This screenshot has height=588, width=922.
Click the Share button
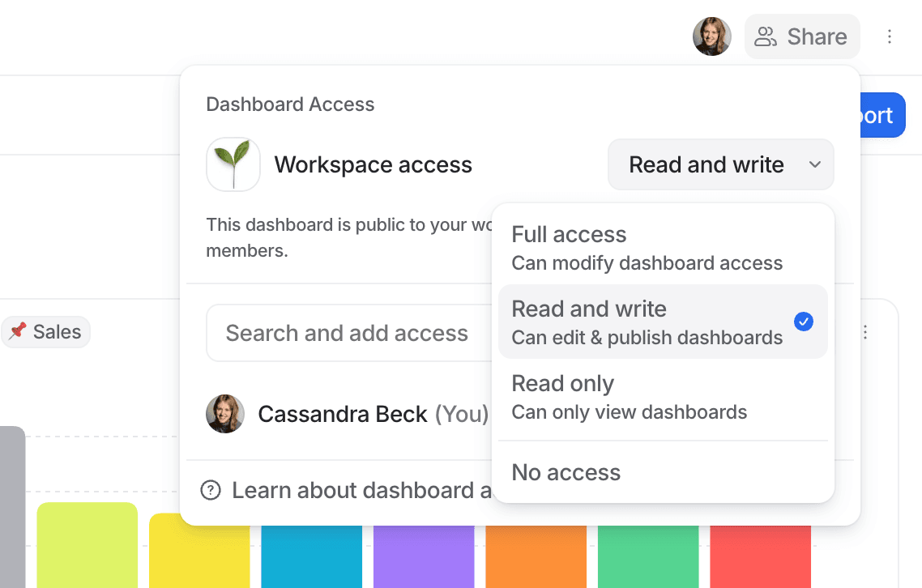[x=802, y=36]
